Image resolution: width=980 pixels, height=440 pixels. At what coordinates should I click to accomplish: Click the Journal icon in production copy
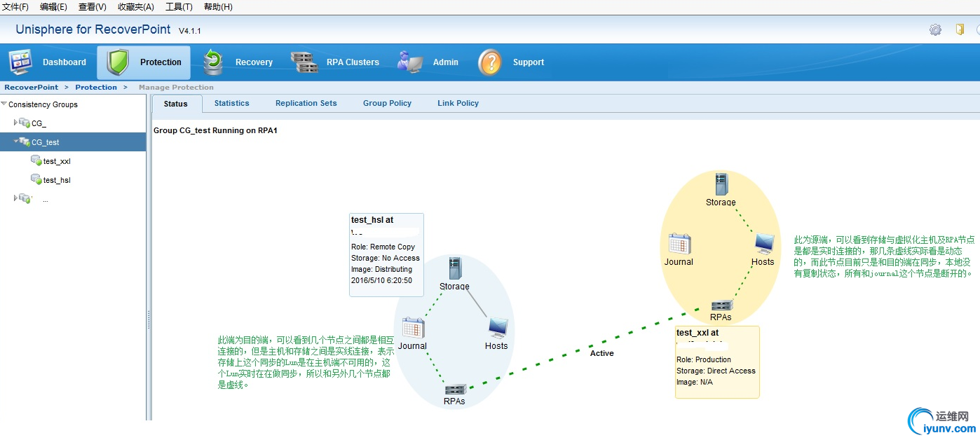pyautogui.click(x=679, y=244)
